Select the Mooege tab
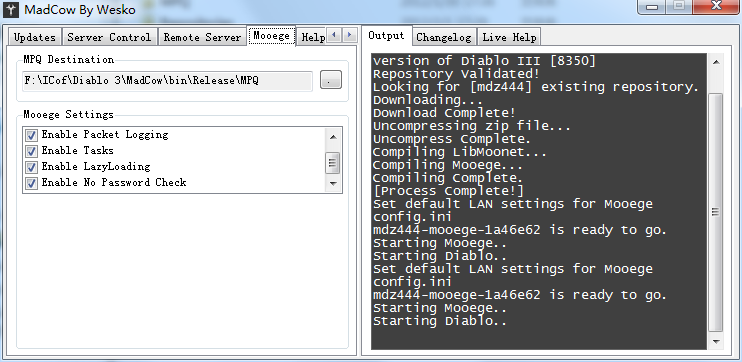The image size is (742, 362). tap(272, 35)
